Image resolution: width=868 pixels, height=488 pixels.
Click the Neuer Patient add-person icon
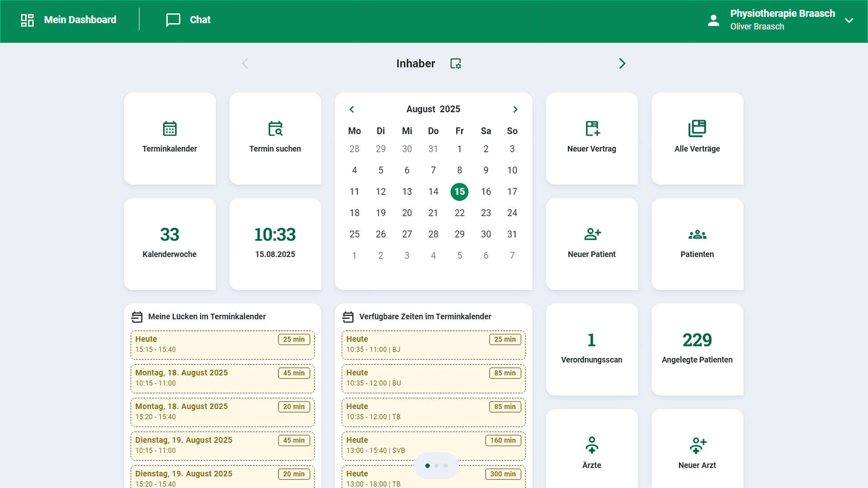pos(592,235)
